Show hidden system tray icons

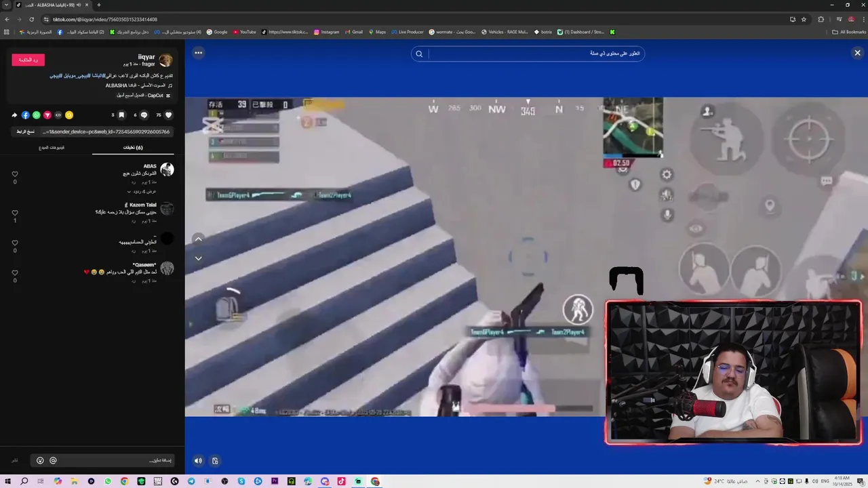point(757,481)
